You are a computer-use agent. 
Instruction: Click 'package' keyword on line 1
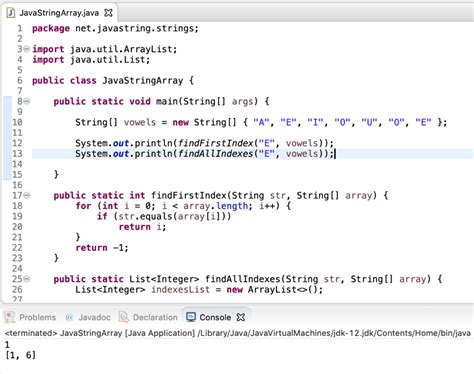(51, 29)
